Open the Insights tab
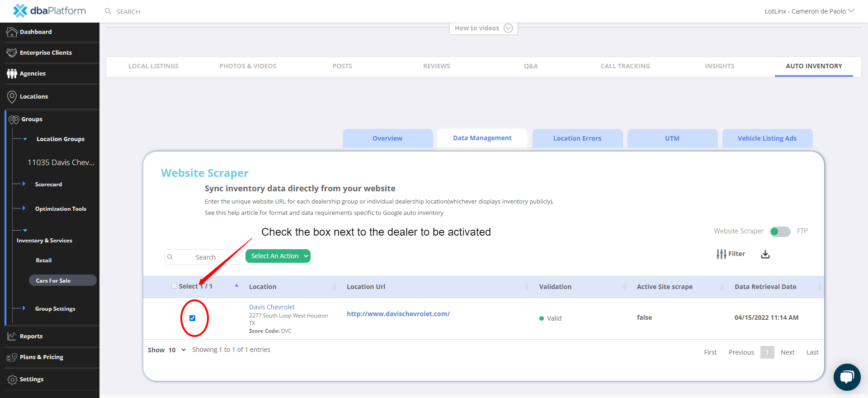 pos(720,66)
